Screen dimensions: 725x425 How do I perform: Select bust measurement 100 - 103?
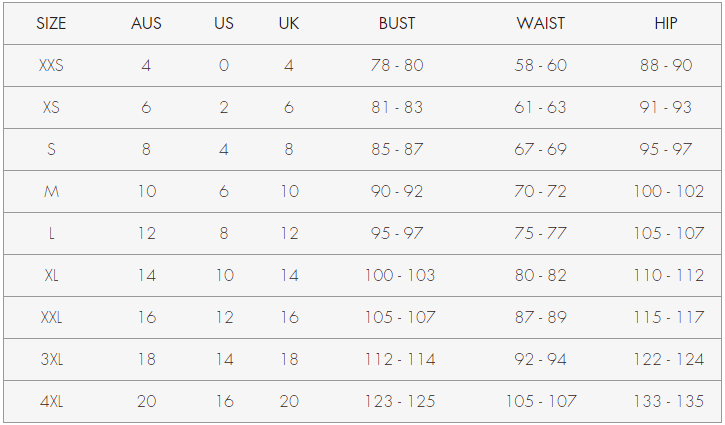point(399,275)
